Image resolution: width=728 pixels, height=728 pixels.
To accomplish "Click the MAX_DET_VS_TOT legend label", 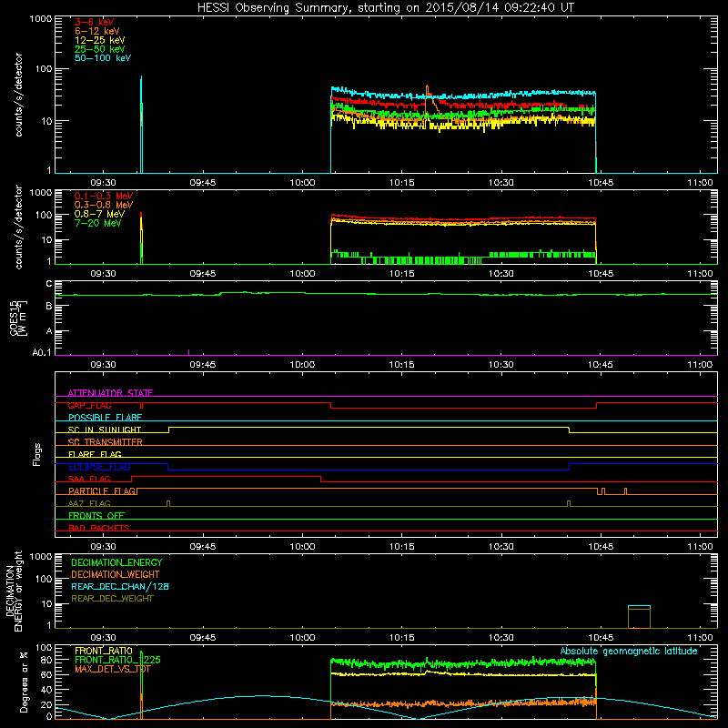I will pyautogui.click(x=112, y=669).
